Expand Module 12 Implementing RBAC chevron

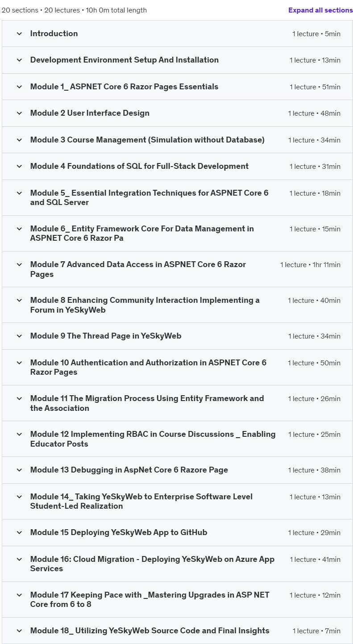pyautogui.click(x=19, y=434)
